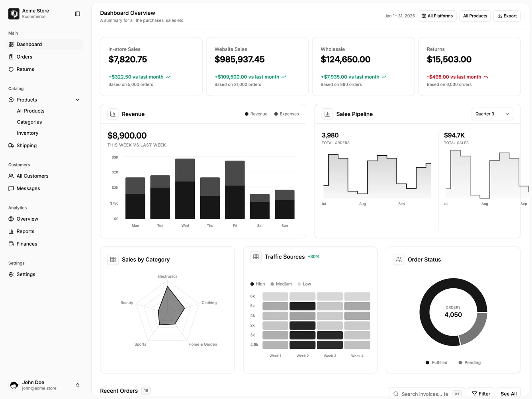This screenshot has width=532, height=399.
Task: Click the grid icon beside Sales by Category
Action: click(113, 260)
